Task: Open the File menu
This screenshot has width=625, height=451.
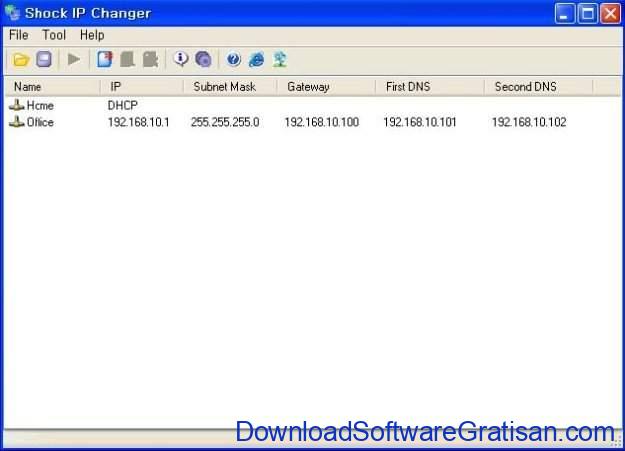Action: pos(18,35)
